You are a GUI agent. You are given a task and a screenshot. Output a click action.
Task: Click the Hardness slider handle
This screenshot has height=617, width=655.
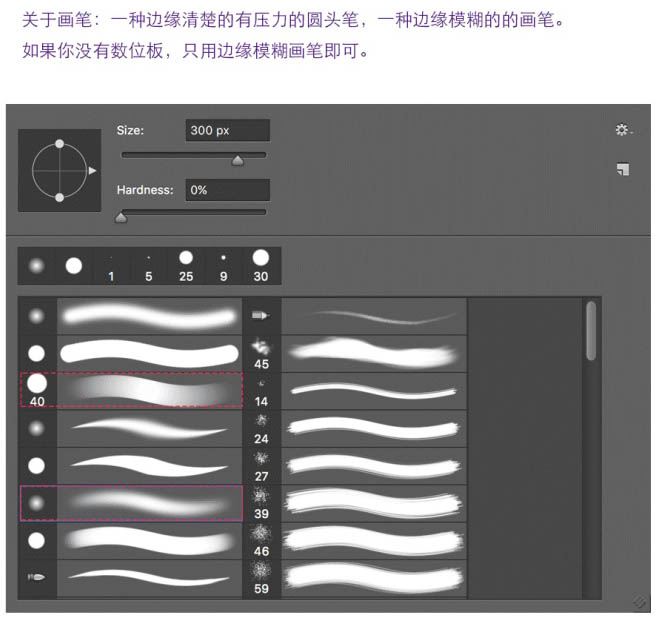(121, 218)
